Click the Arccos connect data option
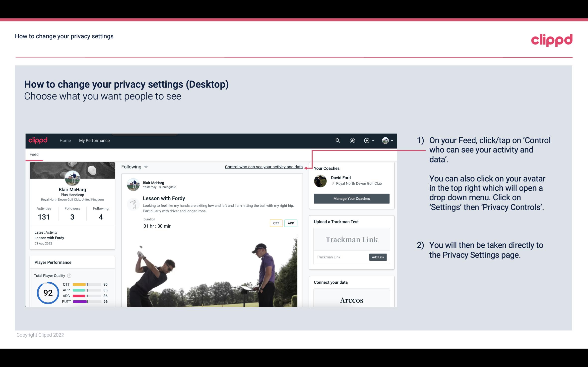588x367 pixels. (351, 300)
